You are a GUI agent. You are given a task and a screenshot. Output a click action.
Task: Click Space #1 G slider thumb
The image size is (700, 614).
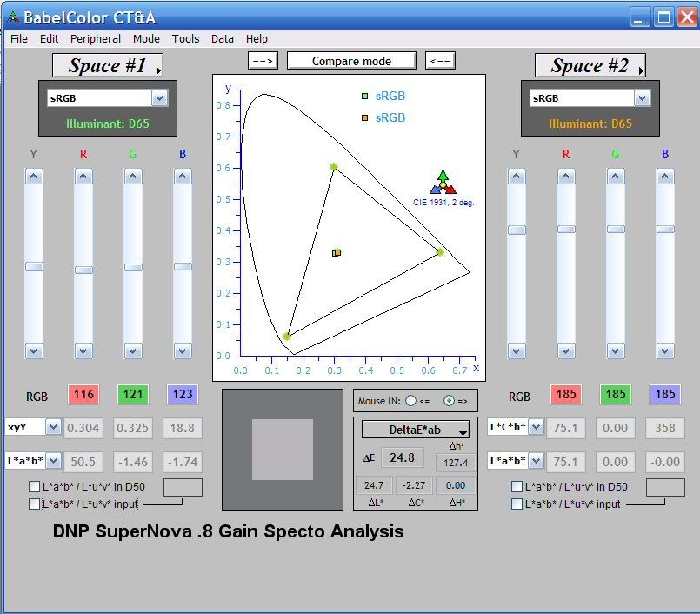(133, 267)
